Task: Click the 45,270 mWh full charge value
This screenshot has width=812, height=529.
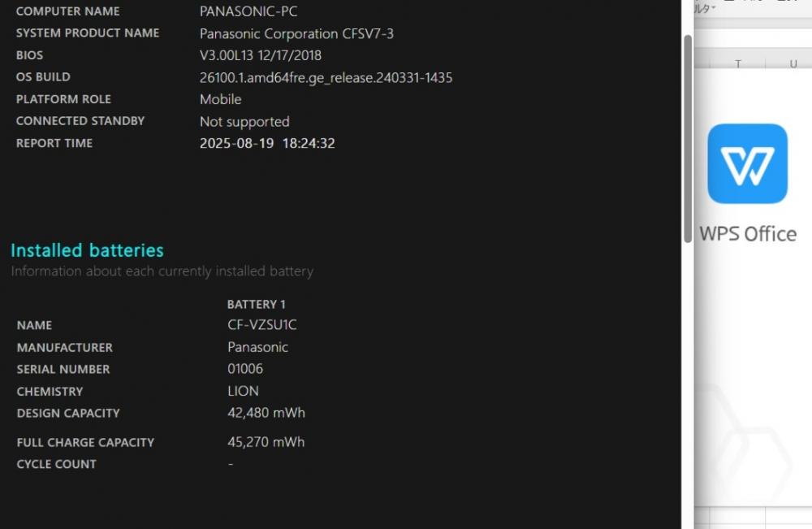Action: click(x=266, y=442)
